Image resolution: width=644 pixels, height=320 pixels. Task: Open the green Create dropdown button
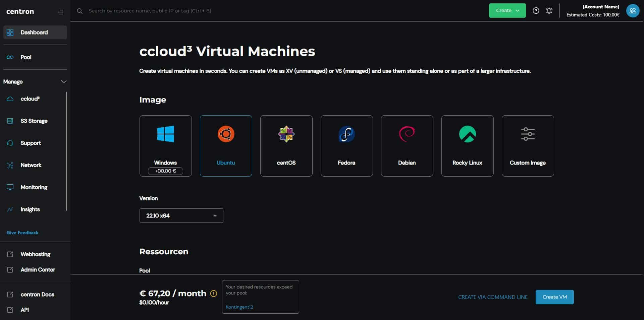(507, 11)
